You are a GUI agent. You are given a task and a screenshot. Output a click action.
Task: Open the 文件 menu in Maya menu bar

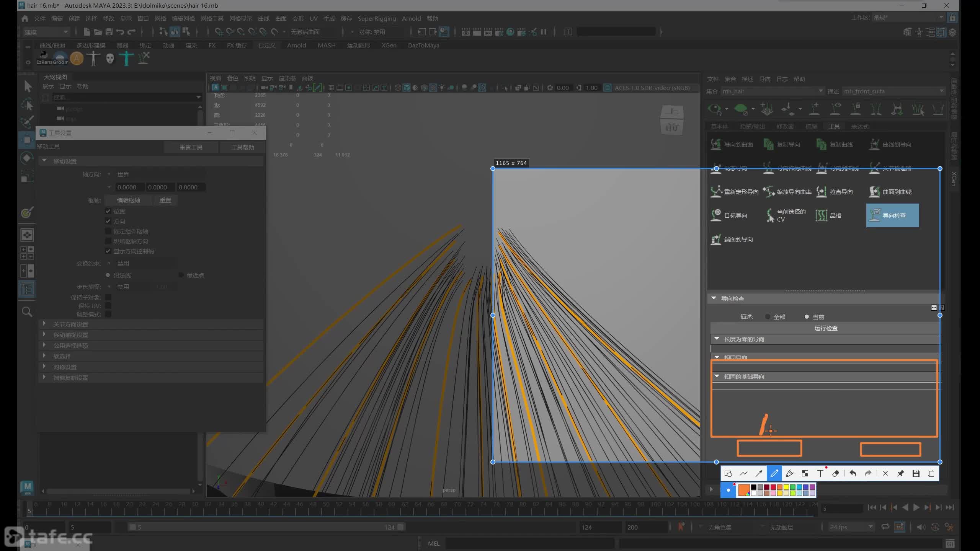(x=39, y=18)
